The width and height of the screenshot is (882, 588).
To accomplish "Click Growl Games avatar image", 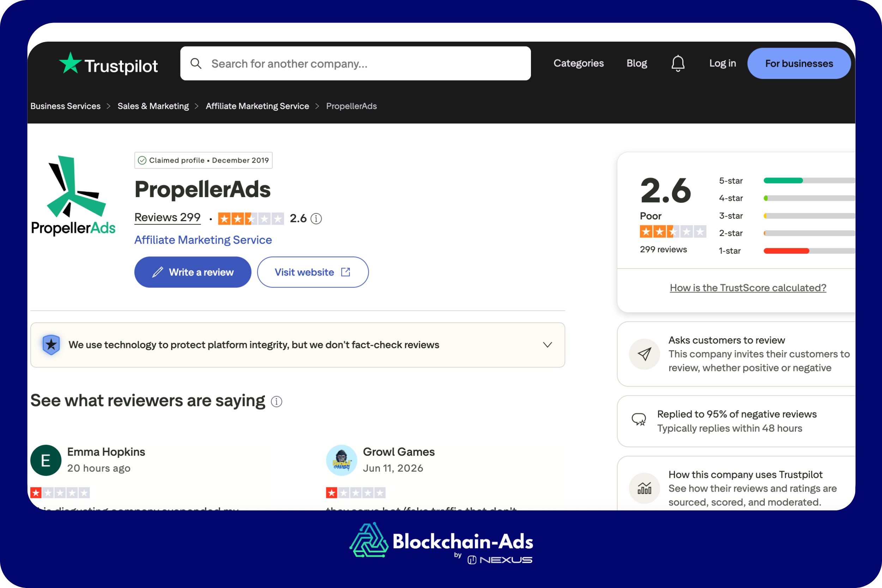I will click(341, 460).
